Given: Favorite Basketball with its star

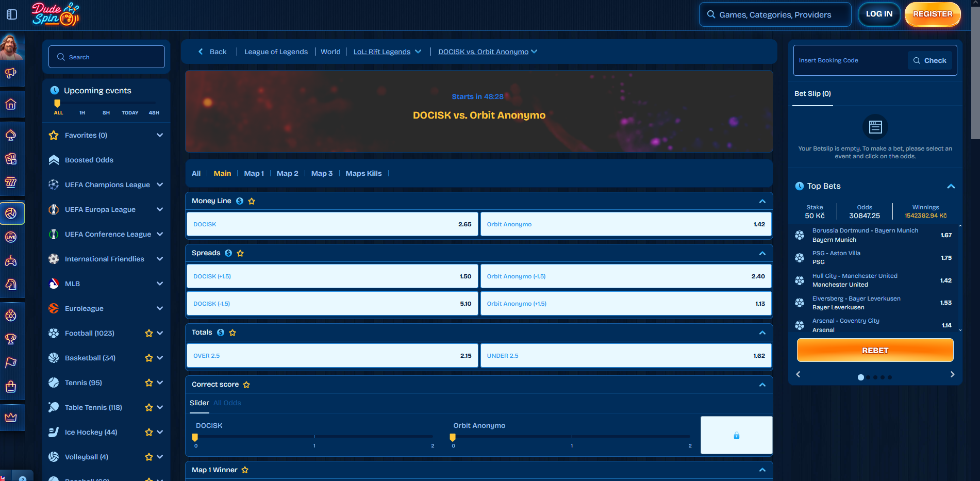Looking at the screenshot, I should (149, 358).
